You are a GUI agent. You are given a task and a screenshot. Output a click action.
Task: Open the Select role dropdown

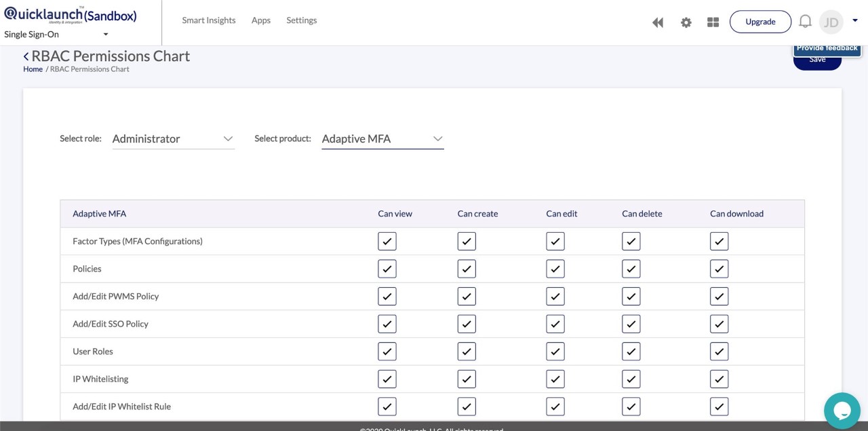pos(173,138)
